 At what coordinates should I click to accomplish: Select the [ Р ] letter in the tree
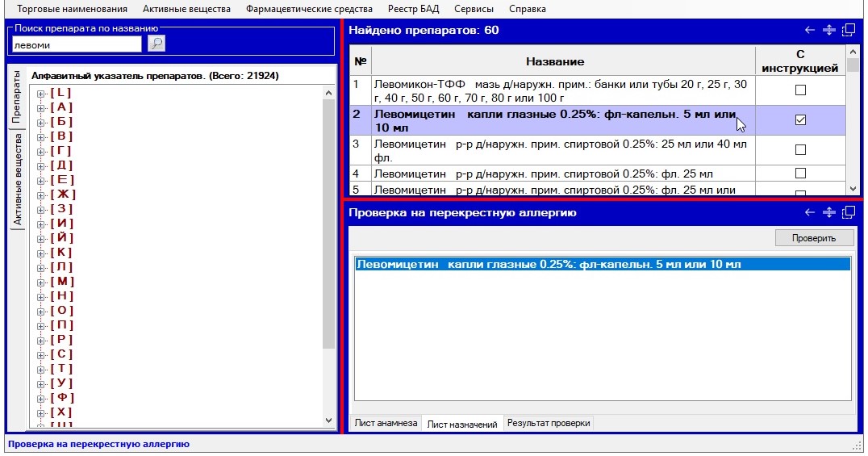[x=61, y=339]
